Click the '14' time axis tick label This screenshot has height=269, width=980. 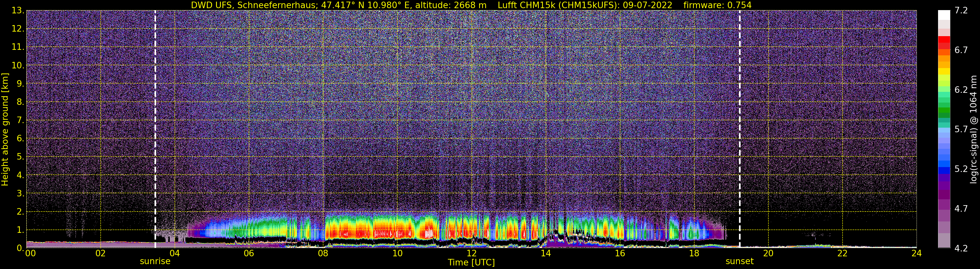tap(545, 254)
